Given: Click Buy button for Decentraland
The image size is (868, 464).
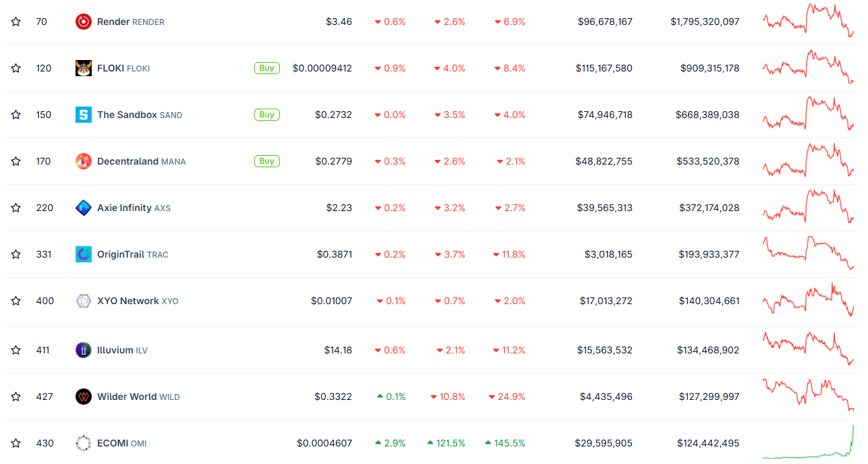Looking at the screenshot, I should coord(267,161).
